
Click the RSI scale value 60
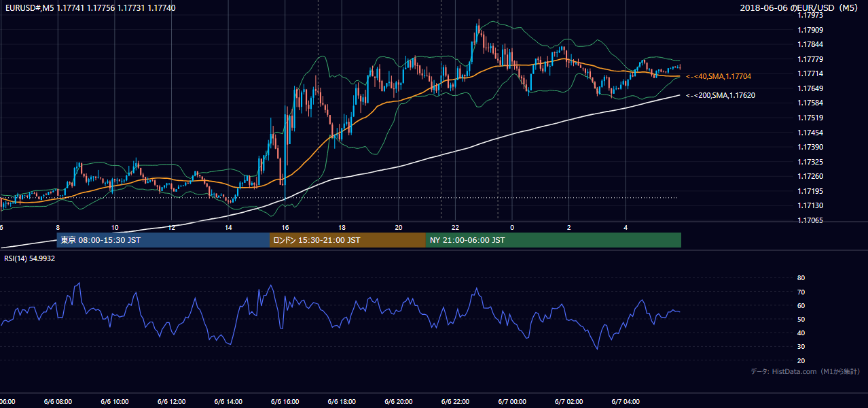coord(801,305)
